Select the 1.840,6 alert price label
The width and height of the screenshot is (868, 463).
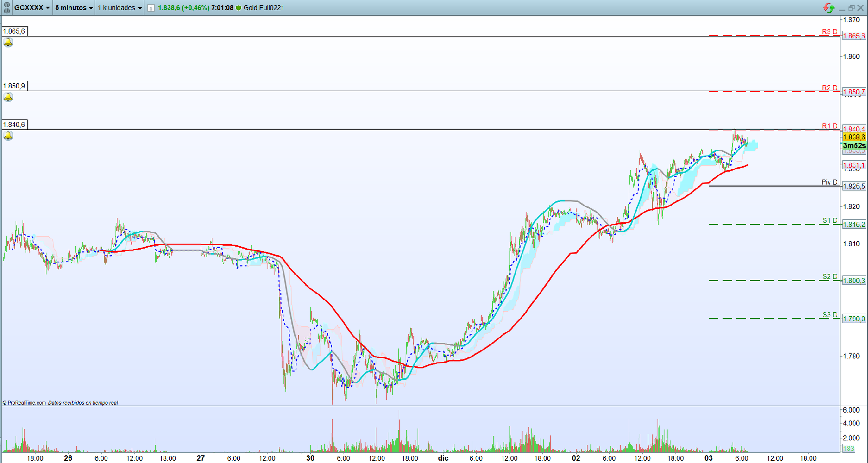[14, 125]
